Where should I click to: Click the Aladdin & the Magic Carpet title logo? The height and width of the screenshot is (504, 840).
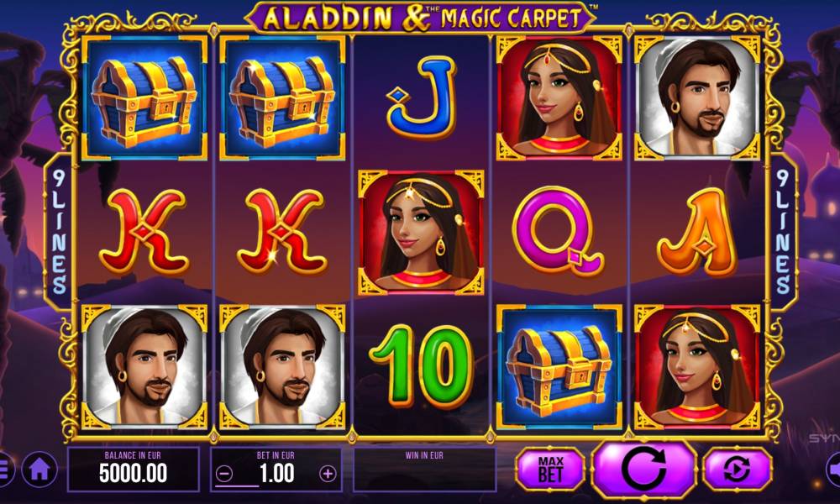[x=421, y=17]
